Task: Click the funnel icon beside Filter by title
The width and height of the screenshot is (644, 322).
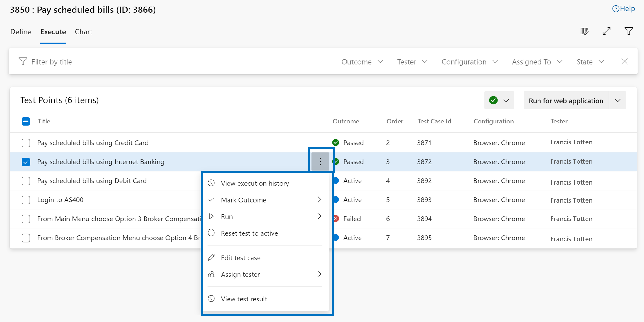Action: pos(23,61)
